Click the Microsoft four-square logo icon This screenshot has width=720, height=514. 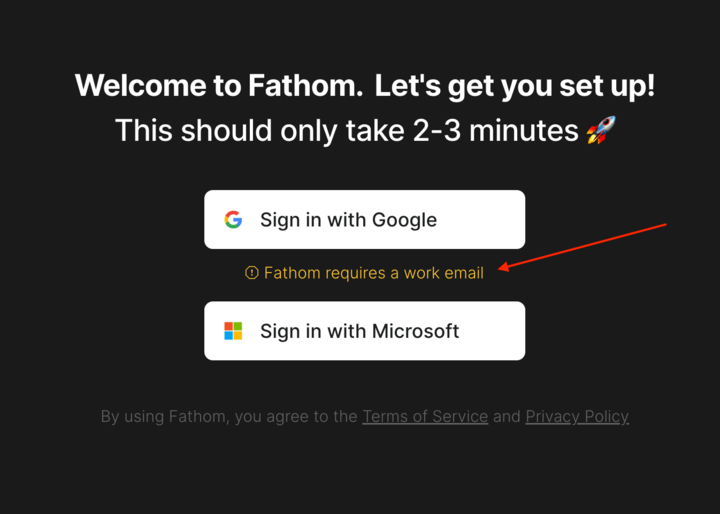pyautogui.click(x=233, y=331)
